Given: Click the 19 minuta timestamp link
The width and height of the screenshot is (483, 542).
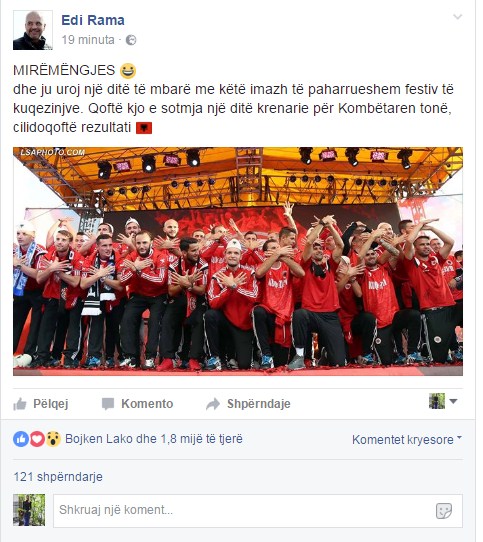Looking at the screenshot, I should coord(88,40).
